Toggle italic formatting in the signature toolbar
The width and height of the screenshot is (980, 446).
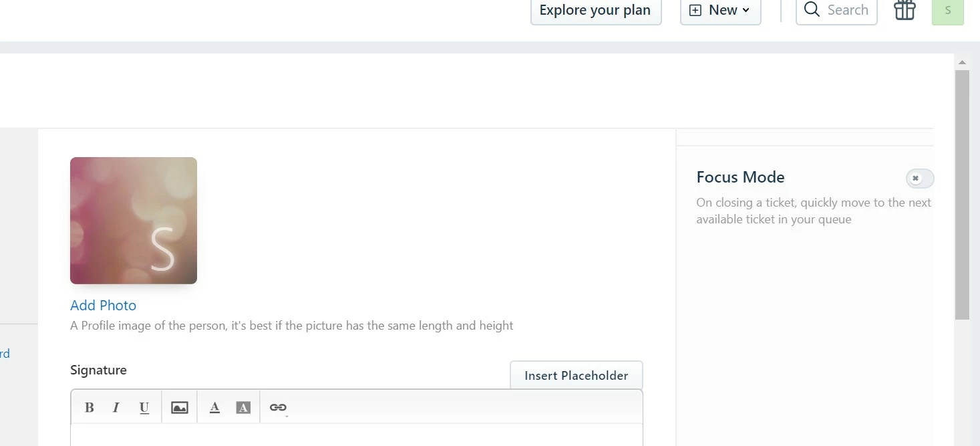point(116,407)
